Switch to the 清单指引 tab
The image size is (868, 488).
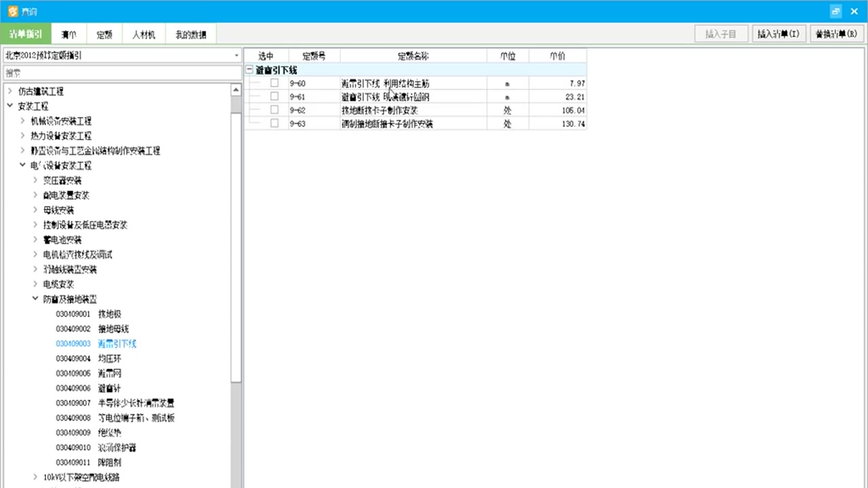click(26, 35)
